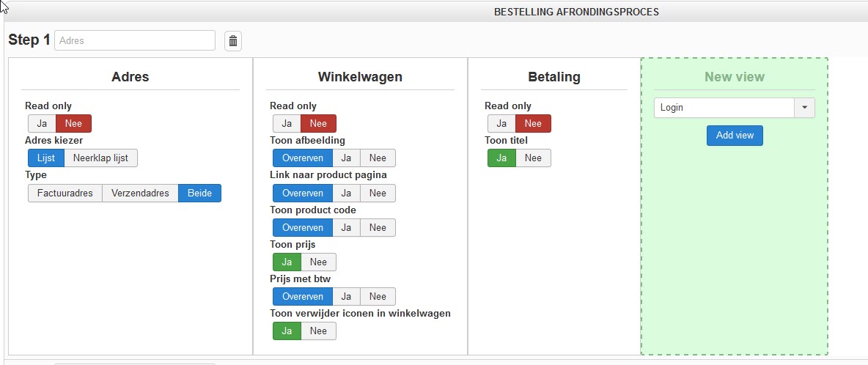
Task: Click the Login view selection box
Action: pyautogui.click(x=724, y=108)
